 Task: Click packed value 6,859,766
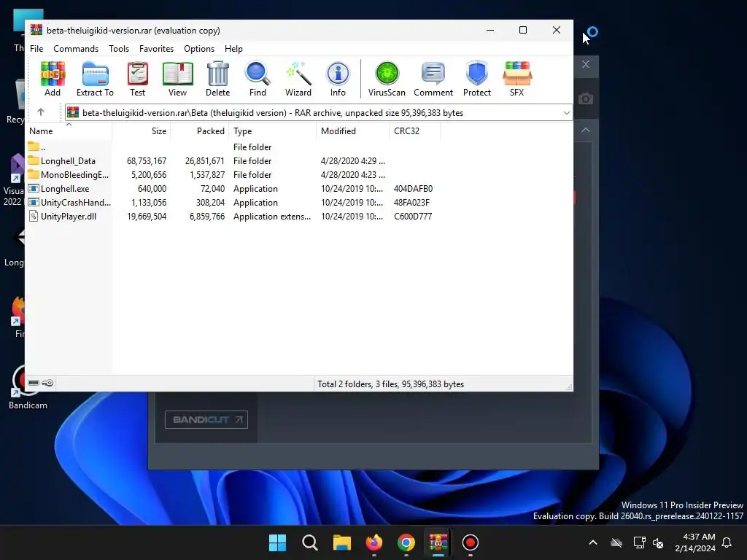206,216
